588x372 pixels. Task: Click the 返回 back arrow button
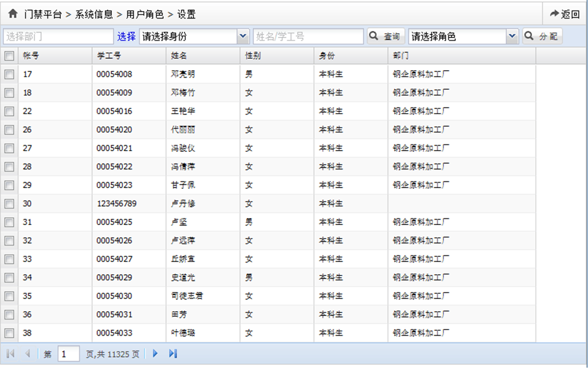tap(565, 14)
